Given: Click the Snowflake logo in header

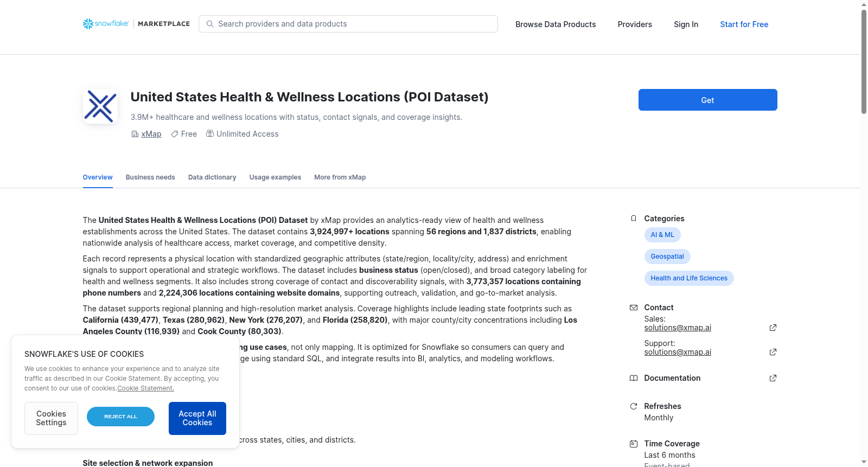Looking at the screenshot, I should [x=106, y=24].
